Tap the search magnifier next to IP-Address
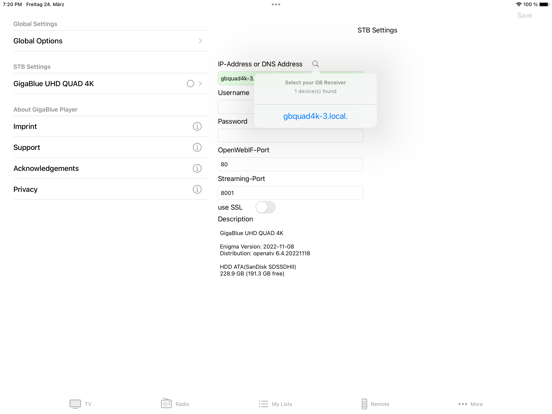This screenshot has height=414, width=552. (x=315, y=64)
